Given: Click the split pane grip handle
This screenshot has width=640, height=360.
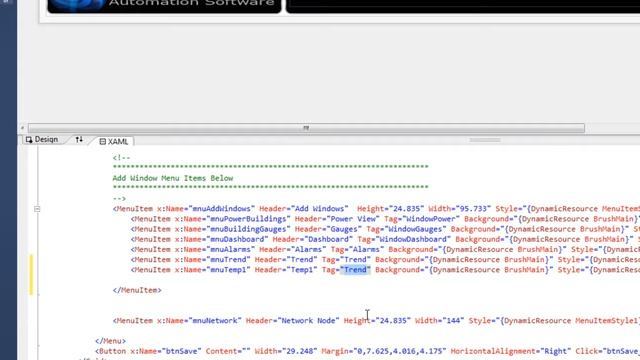Looking at the screenshot, I should (484, 140).
